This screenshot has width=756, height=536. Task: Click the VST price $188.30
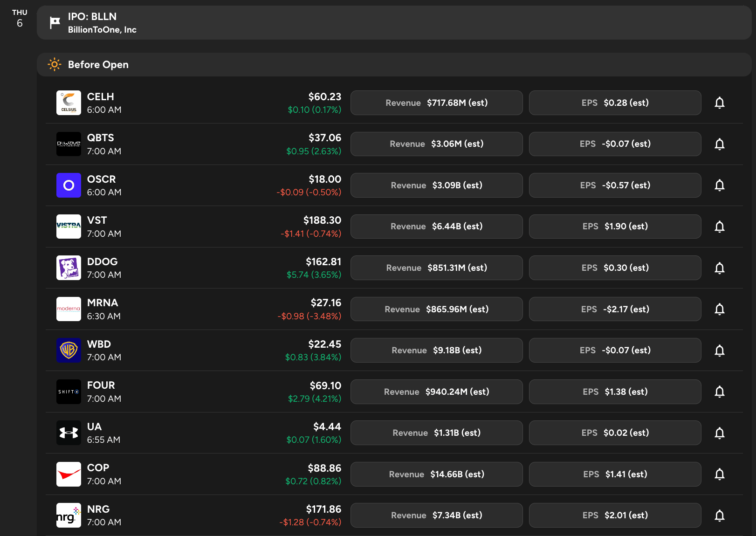pos(323,220)
